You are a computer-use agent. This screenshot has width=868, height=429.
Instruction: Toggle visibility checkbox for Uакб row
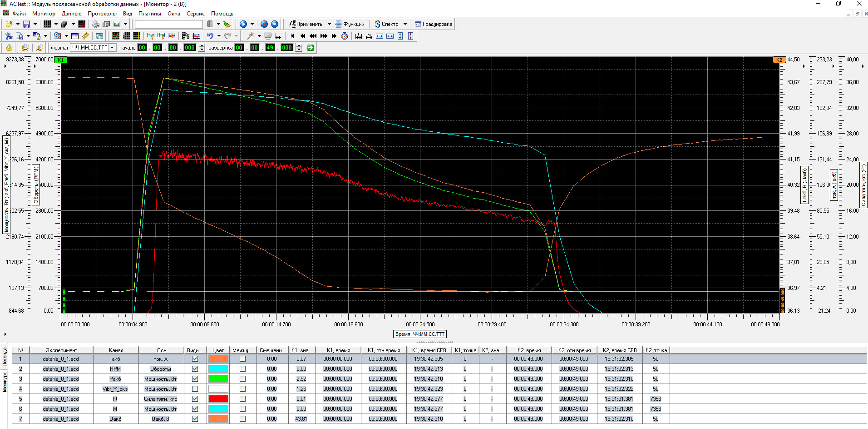pyautogui.click(x=195, y=419)
